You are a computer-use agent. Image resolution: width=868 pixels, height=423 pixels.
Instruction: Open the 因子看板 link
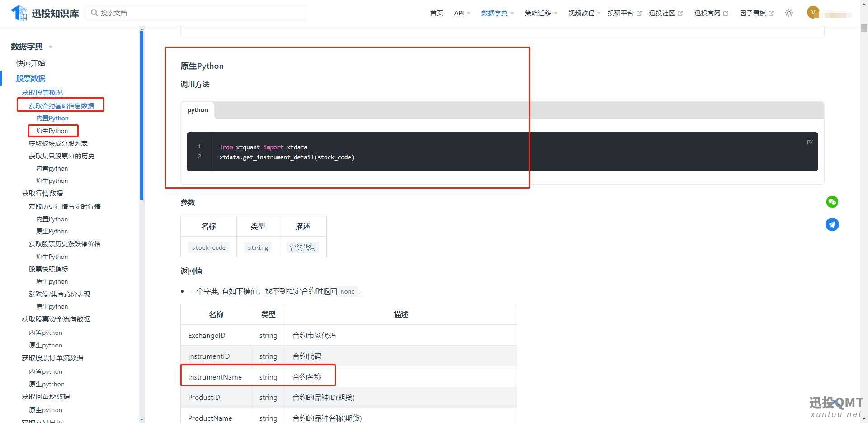tap(753, 13)
